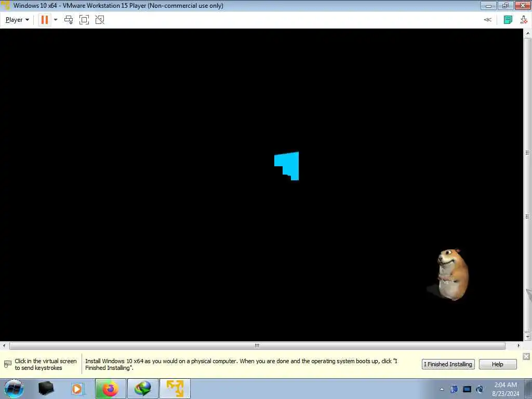
Task: Click the VMware icon in the title bar
Action: [5, 5]
